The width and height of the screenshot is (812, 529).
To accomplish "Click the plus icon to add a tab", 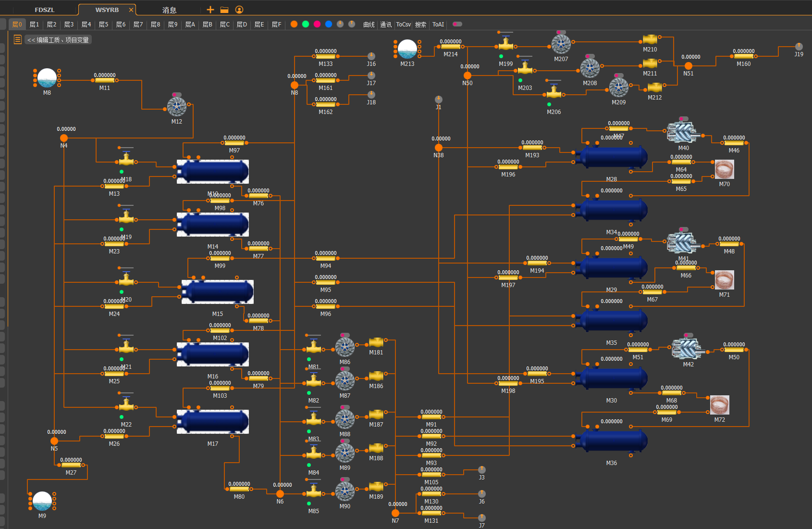I will 210,10.
